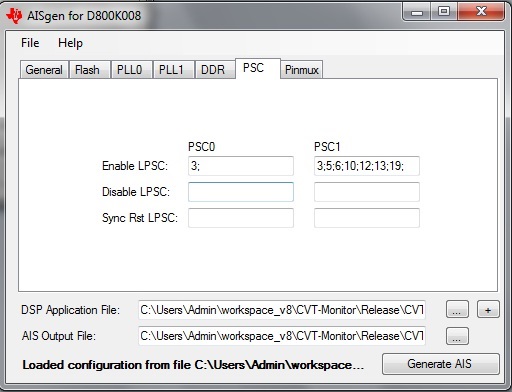Screen dimensions: 512x392
Task: Select the PSC tab
Action: [258, 68]
